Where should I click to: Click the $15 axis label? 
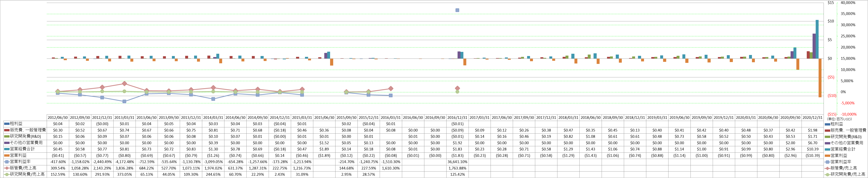[x=831, y=3]
